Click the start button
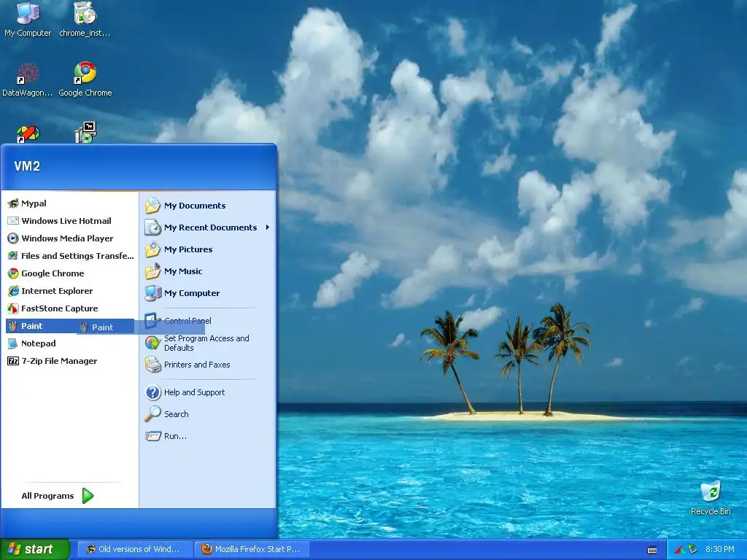 click(35, 550)
